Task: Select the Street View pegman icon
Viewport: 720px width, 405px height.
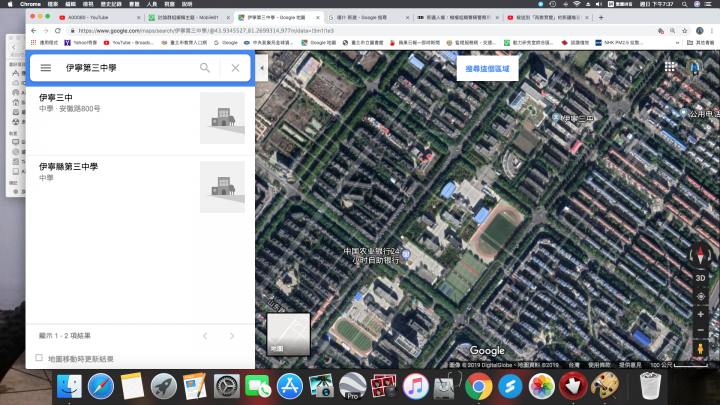Action: [x=701, y=348]
